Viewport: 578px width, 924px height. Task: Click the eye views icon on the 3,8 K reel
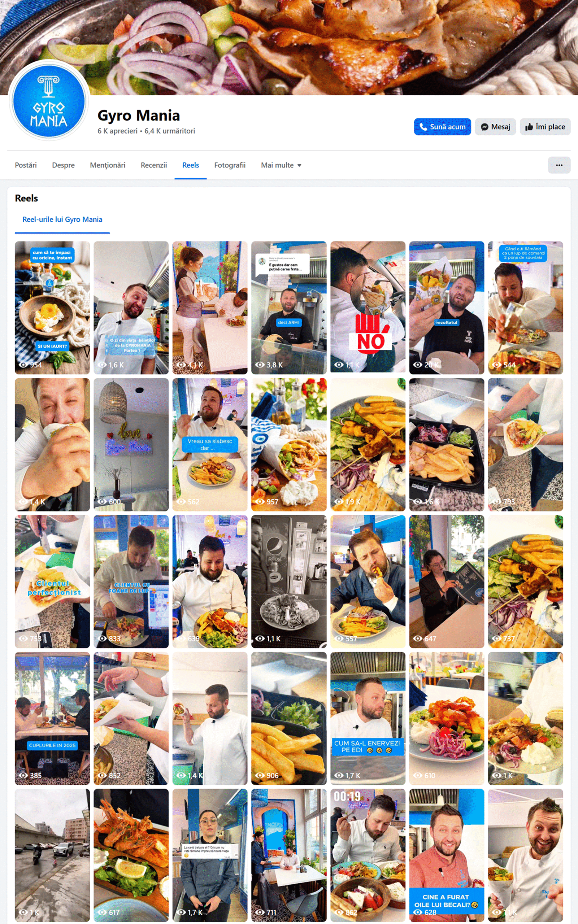click(x=260, y=365)
